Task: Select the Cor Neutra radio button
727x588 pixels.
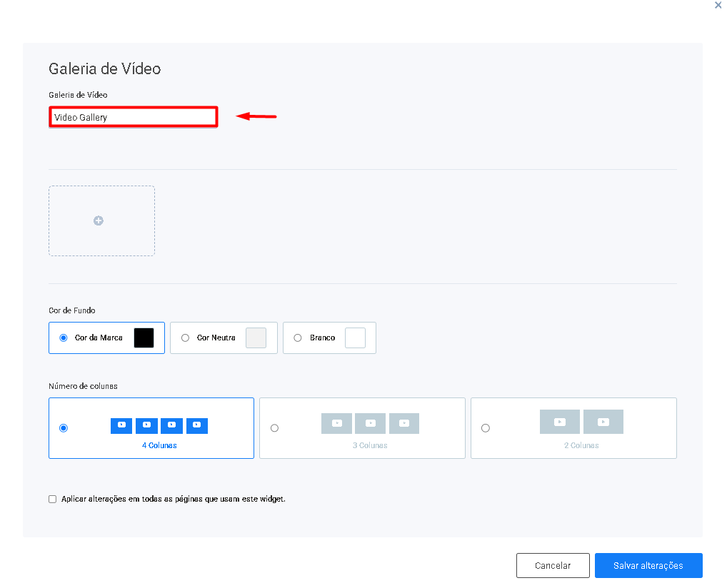Action: [185, 338]
